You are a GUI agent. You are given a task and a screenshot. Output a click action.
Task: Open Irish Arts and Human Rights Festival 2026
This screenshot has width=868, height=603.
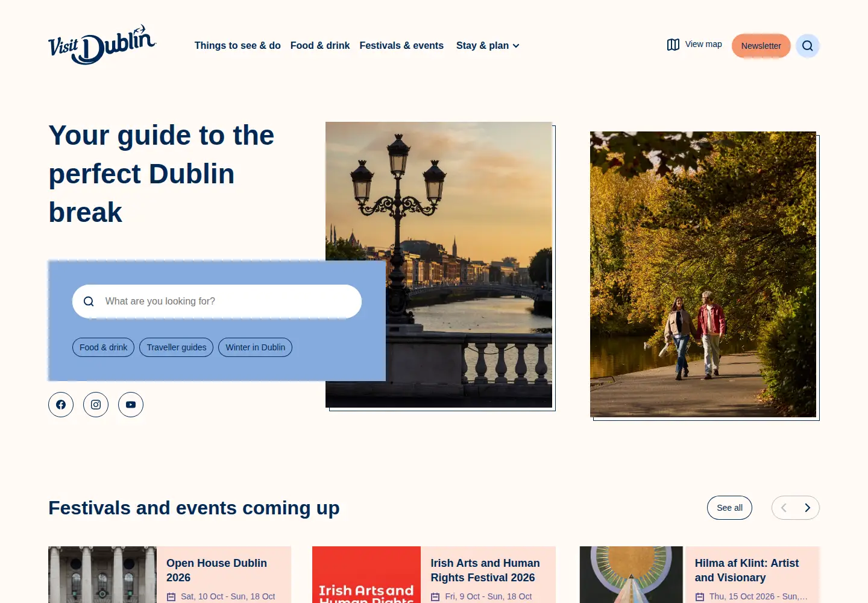485,570
